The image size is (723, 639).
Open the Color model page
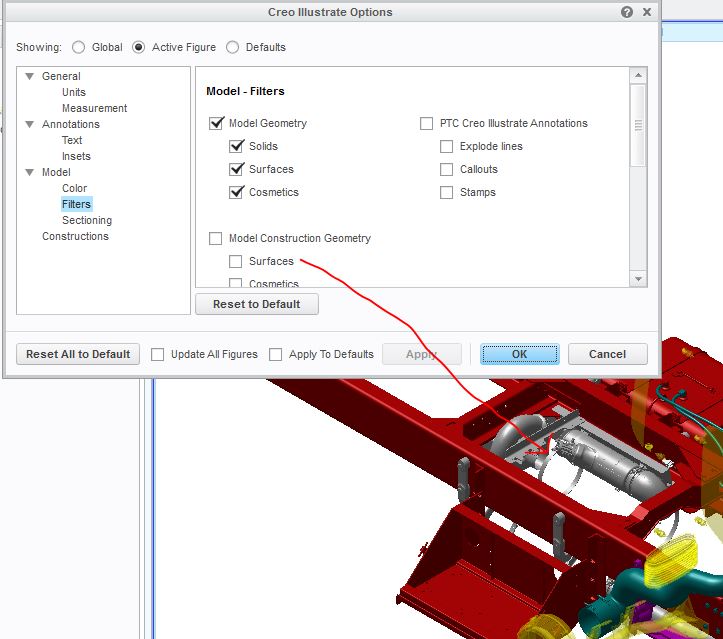(x=74, y=188)
